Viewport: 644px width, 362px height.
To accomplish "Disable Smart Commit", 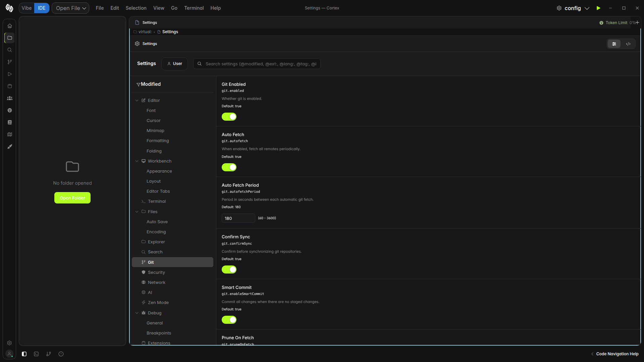I will point(229,320).
